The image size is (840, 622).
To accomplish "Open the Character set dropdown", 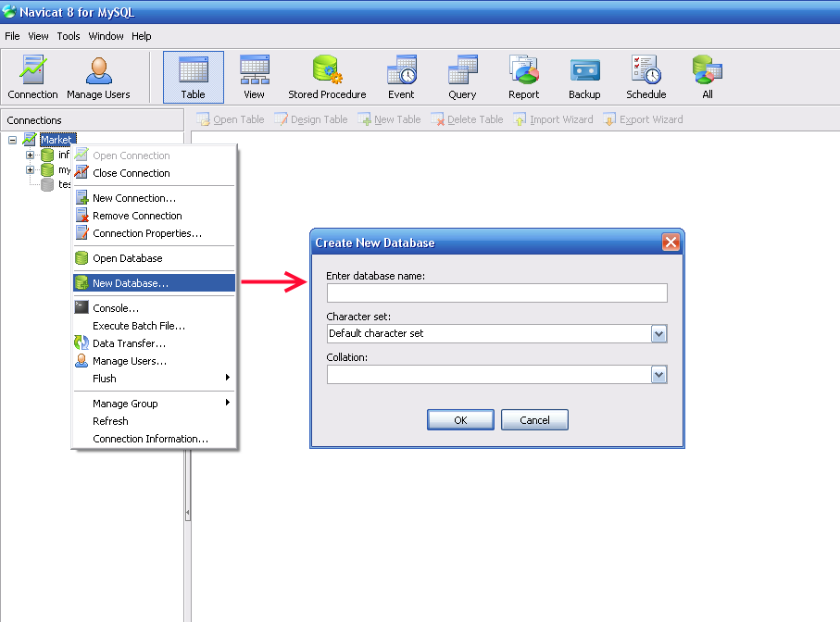I will (658, 334).
